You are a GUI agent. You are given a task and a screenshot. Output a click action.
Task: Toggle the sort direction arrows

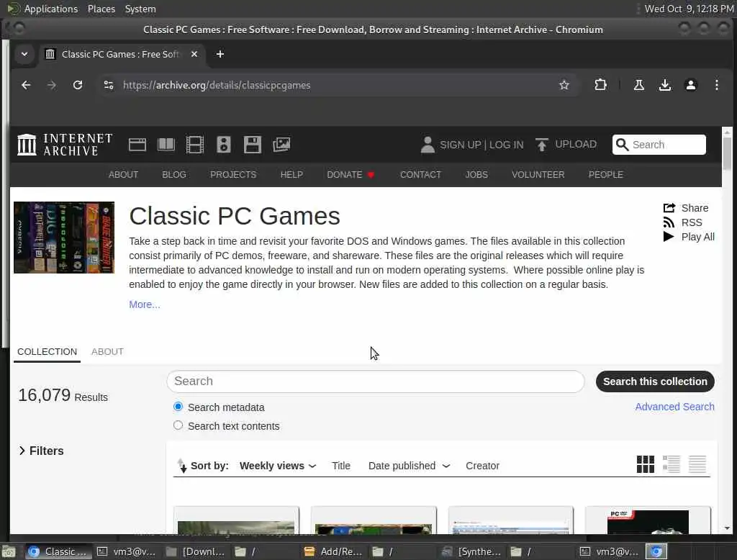[x=182, y=466]
